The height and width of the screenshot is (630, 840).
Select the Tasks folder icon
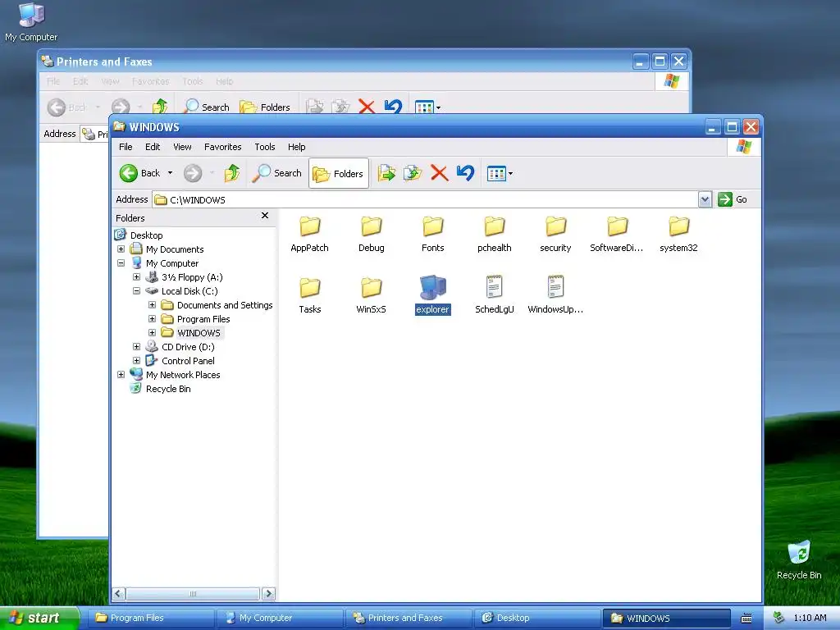click(309, 288)
